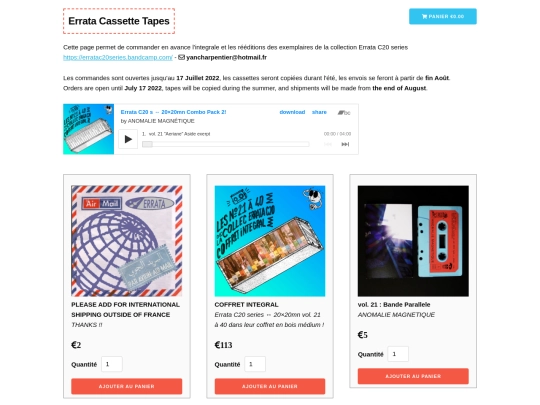Focus quantity field for international shipping
The width and height of the screenshot is (540, 405).
click(x=112, y=364)
